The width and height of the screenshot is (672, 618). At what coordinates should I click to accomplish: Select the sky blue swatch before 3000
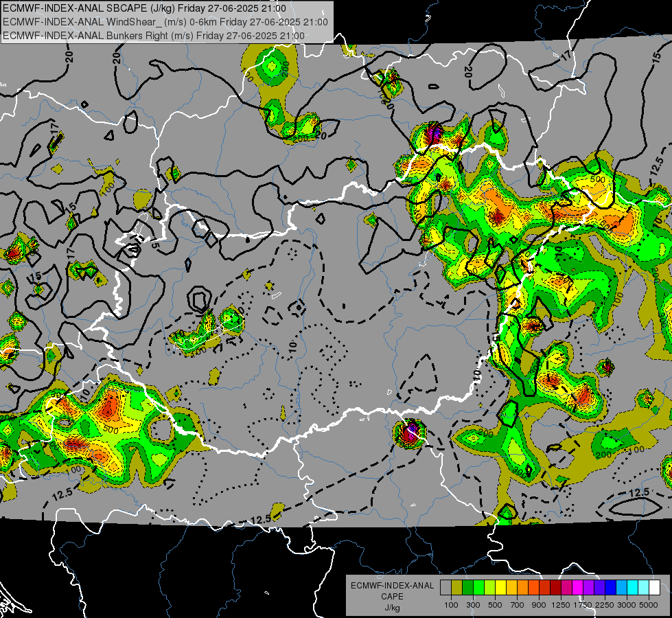(x=621, y=588)
